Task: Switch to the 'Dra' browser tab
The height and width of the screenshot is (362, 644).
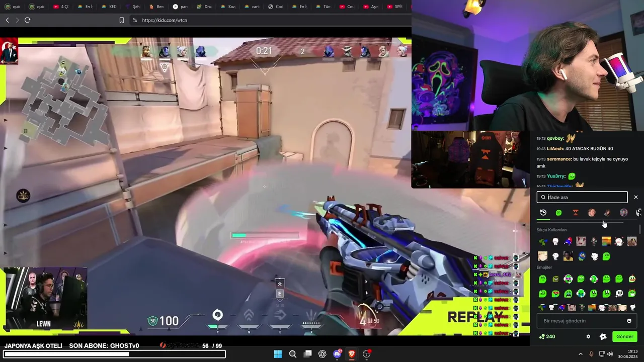Action: pos(204,7)
